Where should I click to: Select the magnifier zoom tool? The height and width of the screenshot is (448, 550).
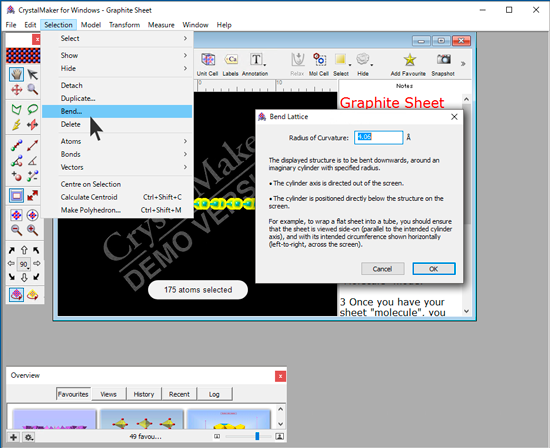pyautogui.click(x=32, y=89)
